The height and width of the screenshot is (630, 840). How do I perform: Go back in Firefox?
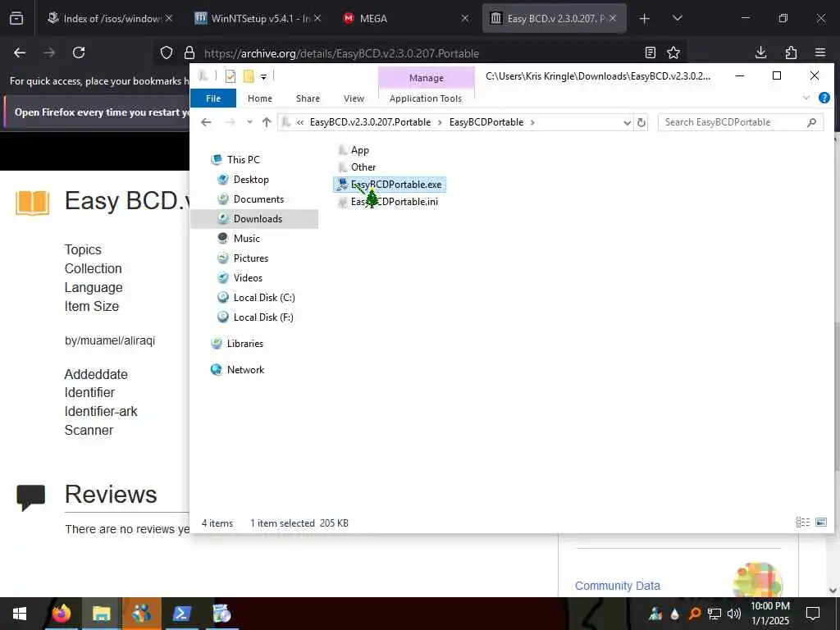pyautogui.click(x=20, y=53)
